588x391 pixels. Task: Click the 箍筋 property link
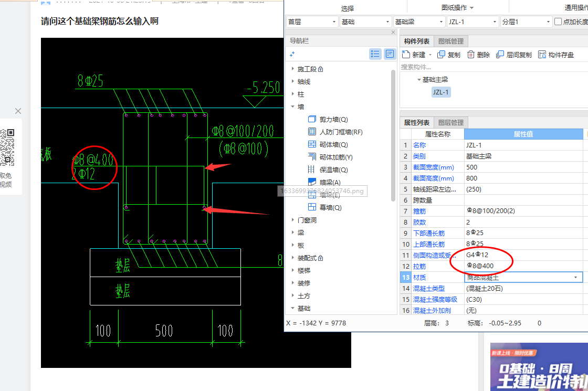coord(419,211)
